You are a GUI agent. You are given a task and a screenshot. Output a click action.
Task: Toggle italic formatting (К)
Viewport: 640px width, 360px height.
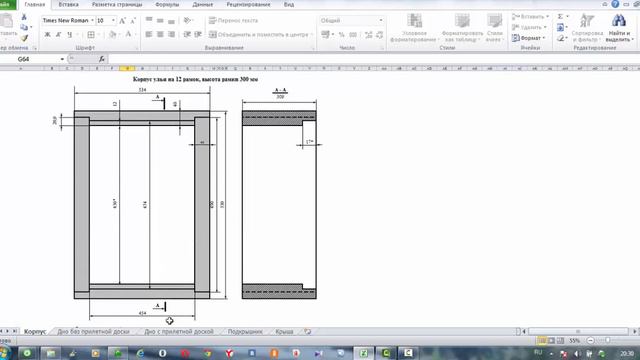pos(58,35)
